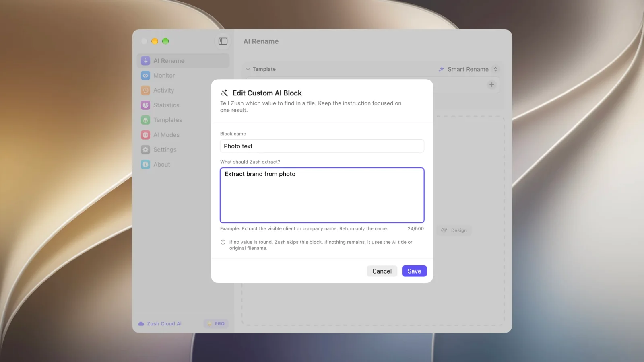Click the sparkle icon beside Smart Rename
The width and height of the screenshot is (644, 362).
(442, 69)
